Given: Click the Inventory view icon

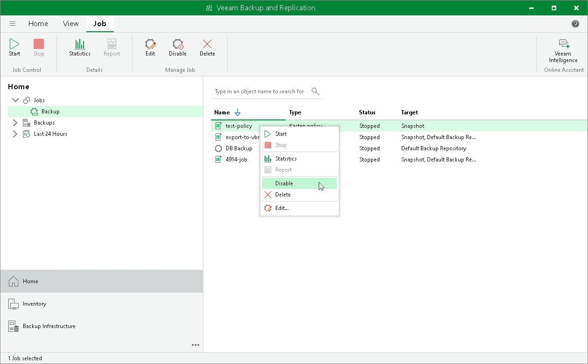Looking at the screenshot, I should (14, 304).
